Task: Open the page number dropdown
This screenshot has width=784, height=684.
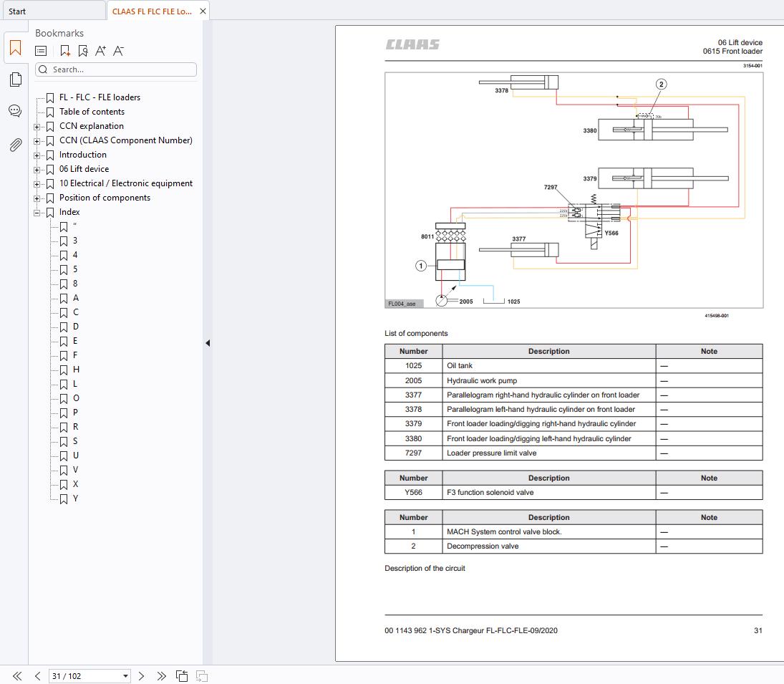Action: pos(126,675)
